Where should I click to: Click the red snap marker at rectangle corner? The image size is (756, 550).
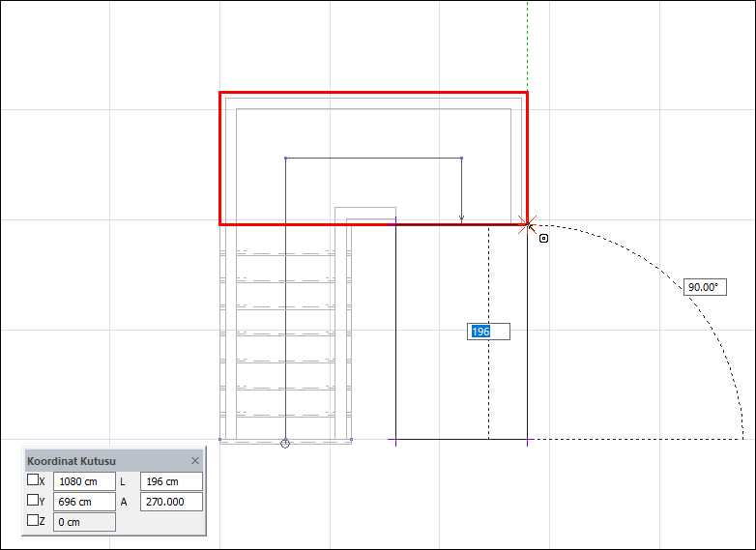(x=527, y=224)
